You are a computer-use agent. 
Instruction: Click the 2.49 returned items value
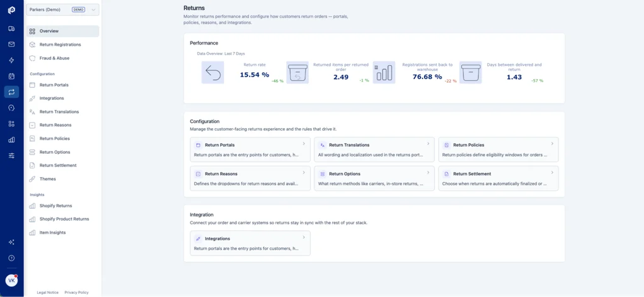coord(341,77)
